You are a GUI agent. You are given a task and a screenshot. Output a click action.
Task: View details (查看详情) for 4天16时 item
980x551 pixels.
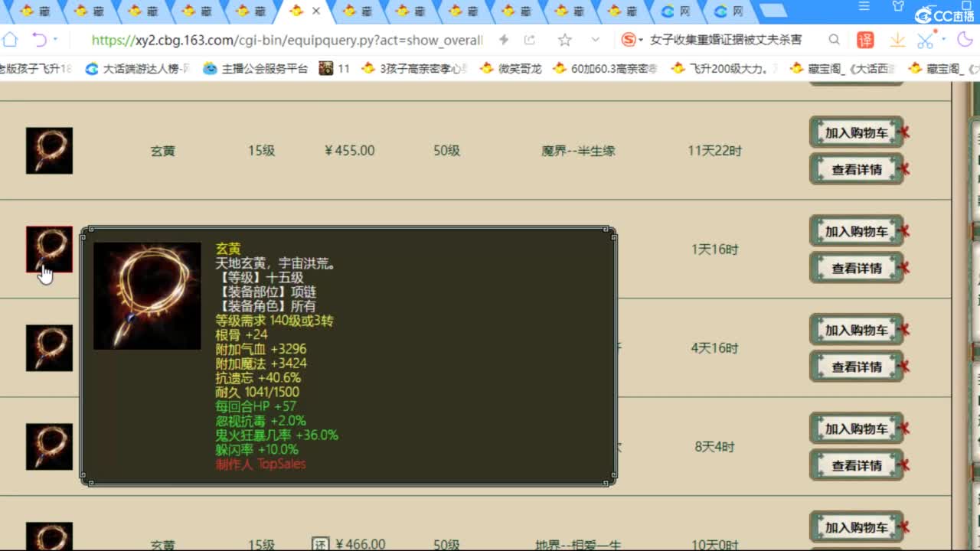(x=856, y=367)
